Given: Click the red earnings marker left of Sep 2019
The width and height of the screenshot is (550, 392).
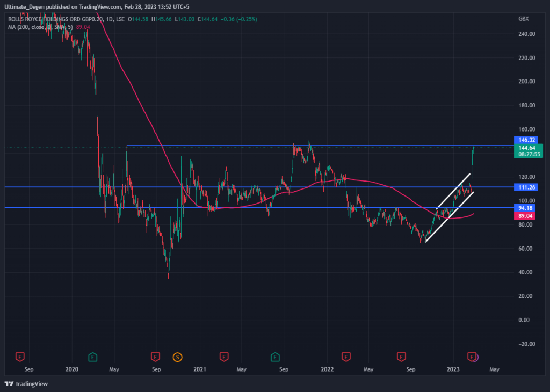Looking at the screenshot, I should (x=20, y=357).
